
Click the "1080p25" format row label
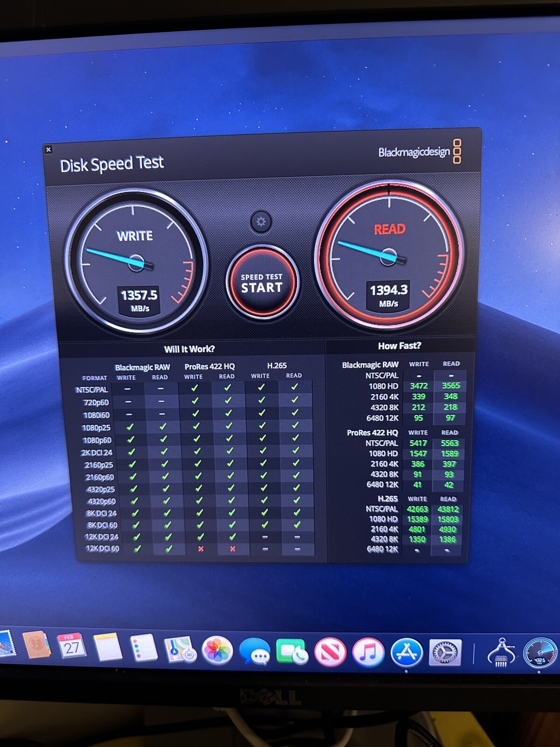click(x=96, y=428)
